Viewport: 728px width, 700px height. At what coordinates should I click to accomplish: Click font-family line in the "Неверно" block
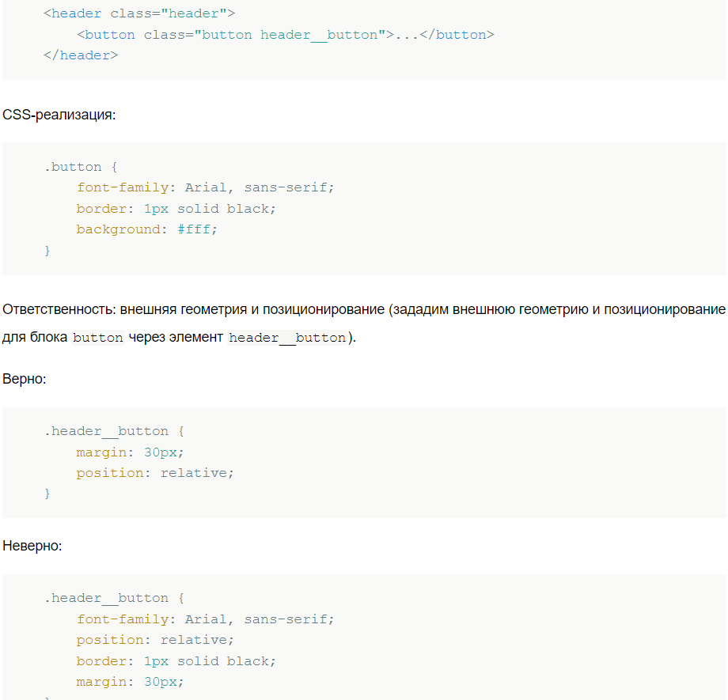tap(206, 619)
